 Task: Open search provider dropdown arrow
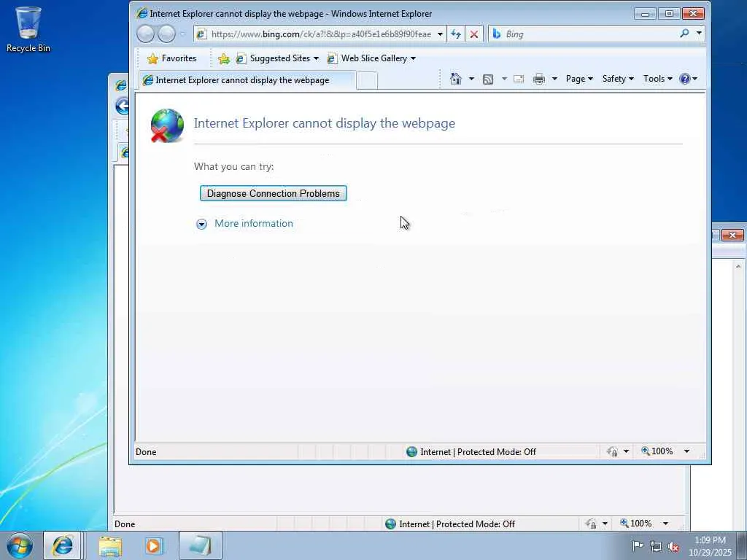click(x=699, y=34)
